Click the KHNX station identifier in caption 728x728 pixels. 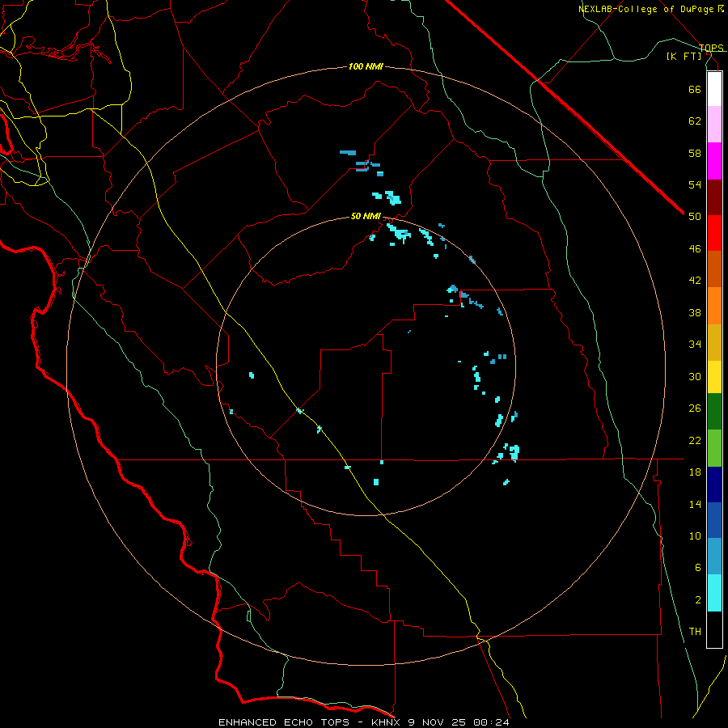click(x=387, y=722)
